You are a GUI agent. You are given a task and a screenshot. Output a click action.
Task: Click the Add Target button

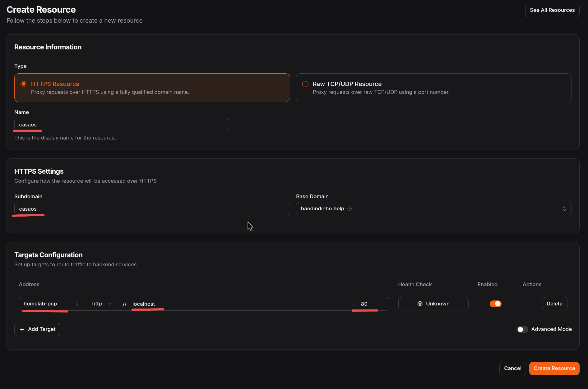point(37,329)
